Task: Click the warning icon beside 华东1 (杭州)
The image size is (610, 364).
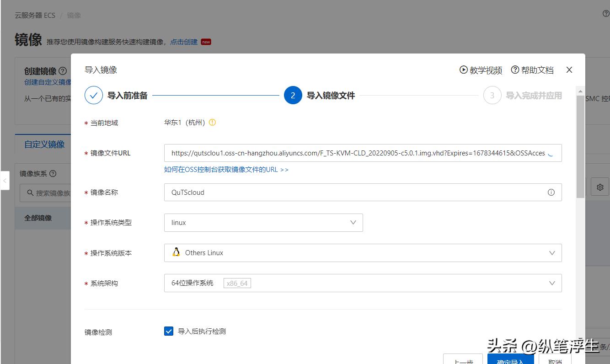Action: [212, 122]
